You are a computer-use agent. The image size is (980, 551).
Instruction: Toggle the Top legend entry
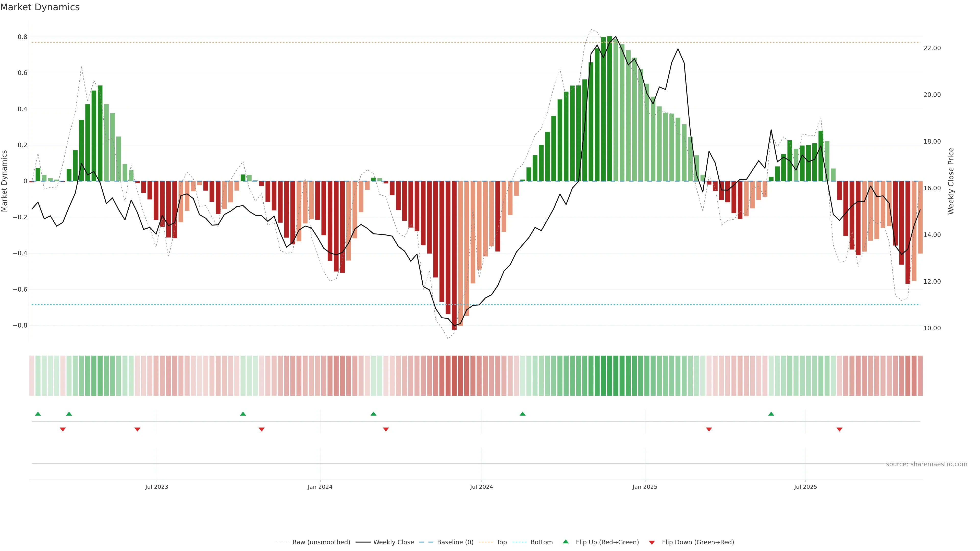coord(501,542)
